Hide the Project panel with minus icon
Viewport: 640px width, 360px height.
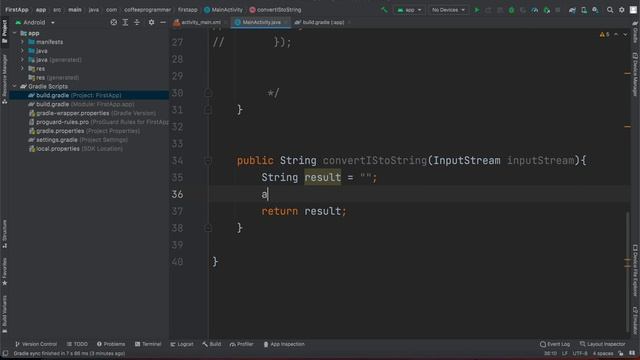(x=163, y=22)
